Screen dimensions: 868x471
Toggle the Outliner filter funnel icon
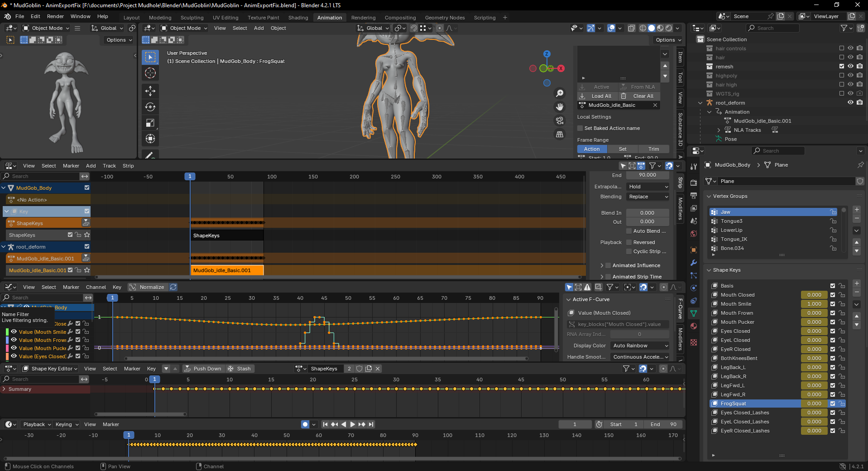(x=844, y=28)
